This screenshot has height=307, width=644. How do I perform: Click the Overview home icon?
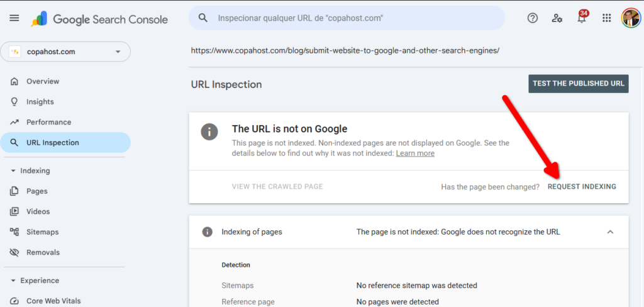coord(14,81)
